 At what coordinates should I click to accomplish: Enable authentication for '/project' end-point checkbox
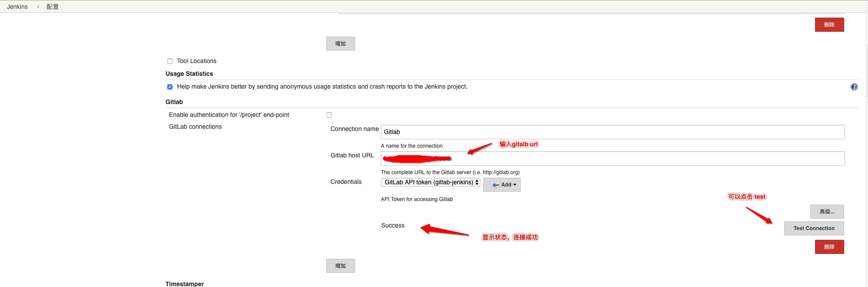coord(329,115)
